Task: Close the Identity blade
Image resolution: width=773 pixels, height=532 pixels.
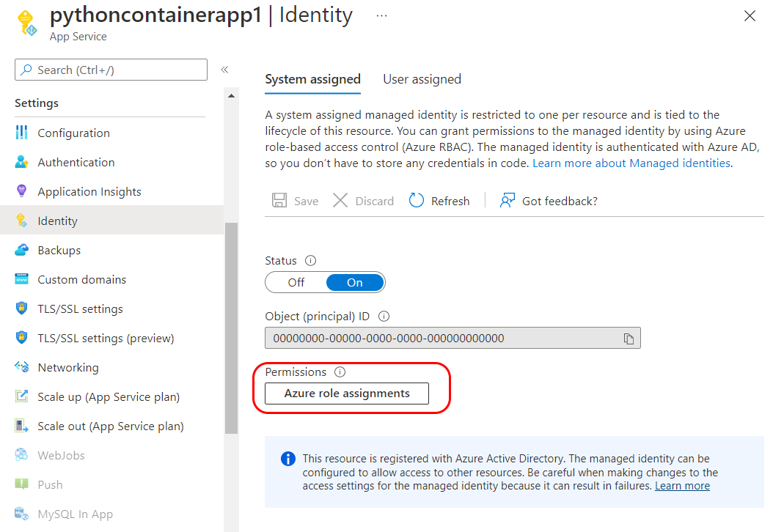Action: pos(750,16)
